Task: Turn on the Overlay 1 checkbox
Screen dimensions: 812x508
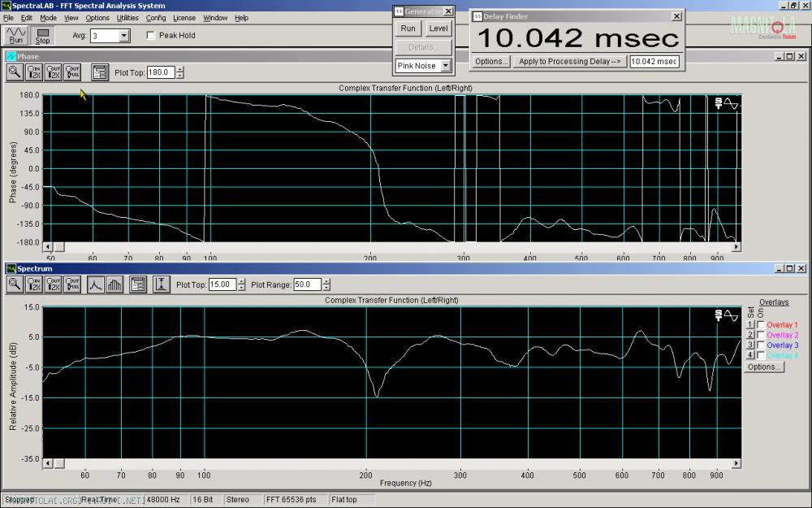Action: click(761, 324)
